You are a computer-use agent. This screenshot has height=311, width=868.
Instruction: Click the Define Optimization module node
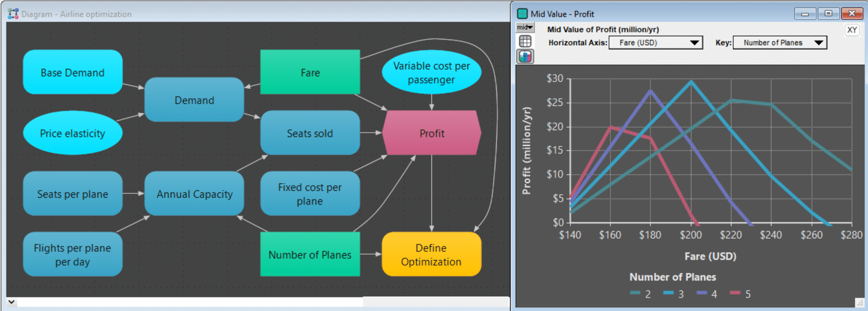[x=431, y=254]
